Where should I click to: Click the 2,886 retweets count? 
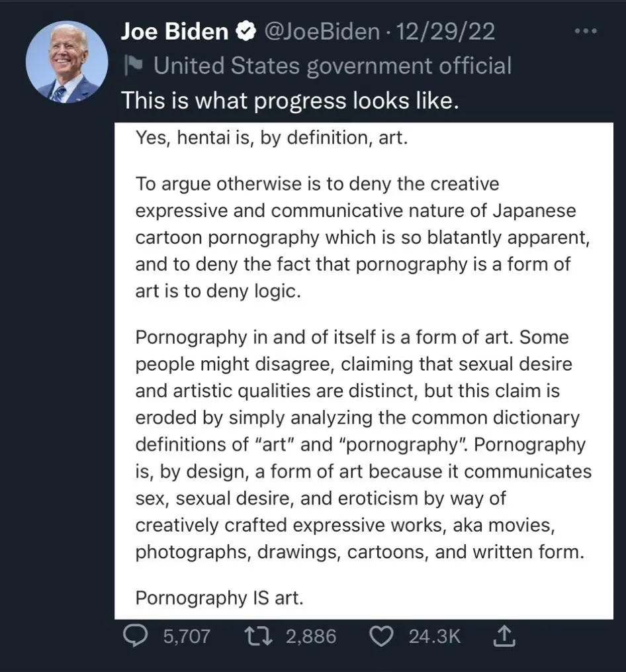click(x=311, y=637)
